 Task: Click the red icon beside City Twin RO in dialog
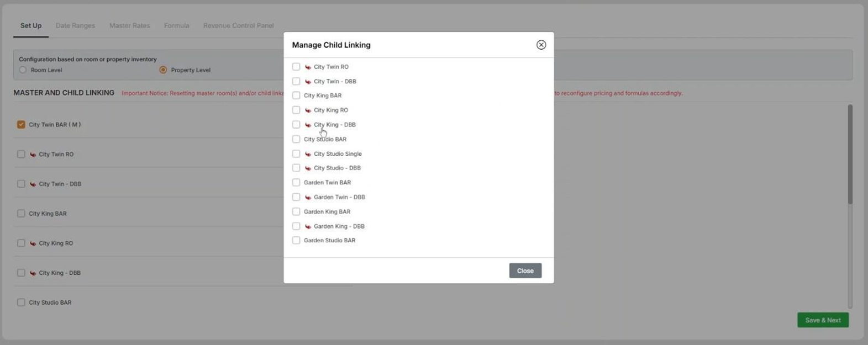click(308, 67)
